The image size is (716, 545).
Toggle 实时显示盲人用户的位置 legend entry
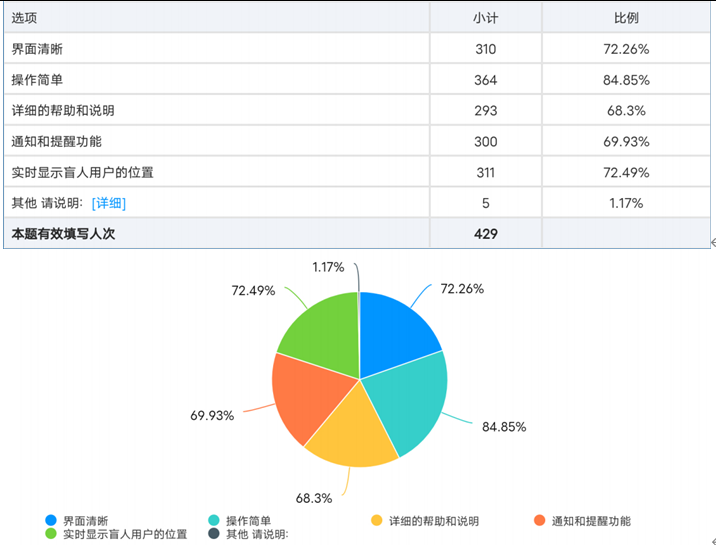(x=124, y=534)
